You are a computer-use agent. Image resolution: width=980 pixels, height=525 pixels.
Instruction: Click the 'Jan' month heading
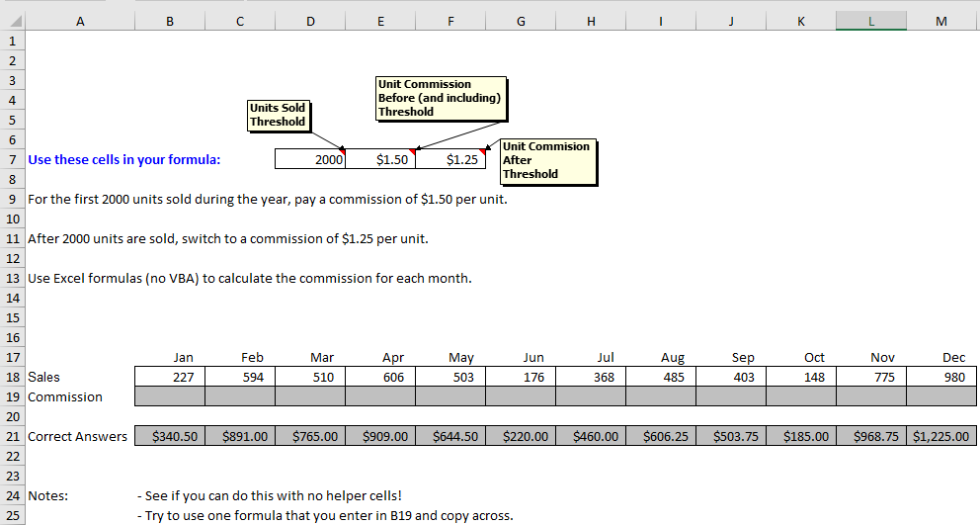pyautogui.click(x=183, y=357)
